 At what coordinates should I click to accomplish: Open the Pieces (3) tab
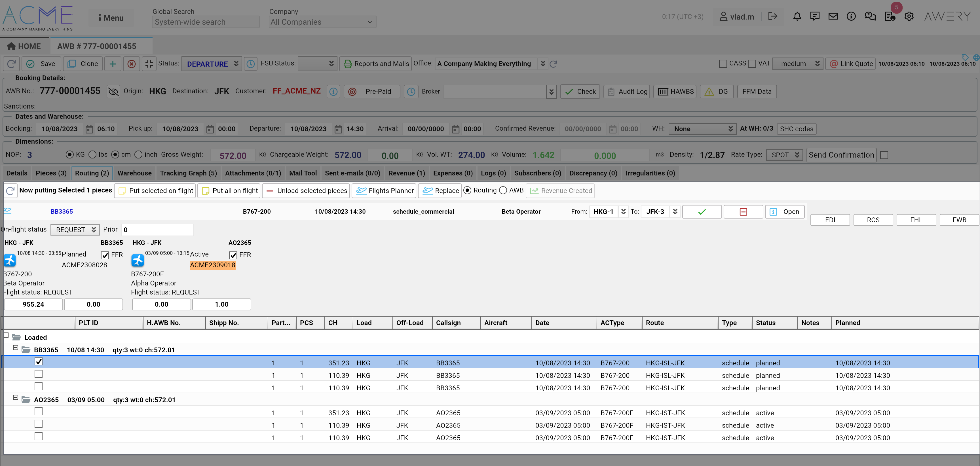[x=51, y=173]
